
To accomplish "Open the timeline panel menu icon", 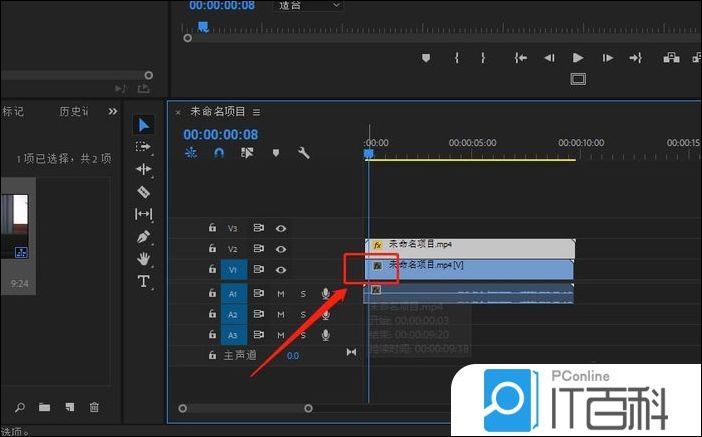I will click(x=256, y=112).
